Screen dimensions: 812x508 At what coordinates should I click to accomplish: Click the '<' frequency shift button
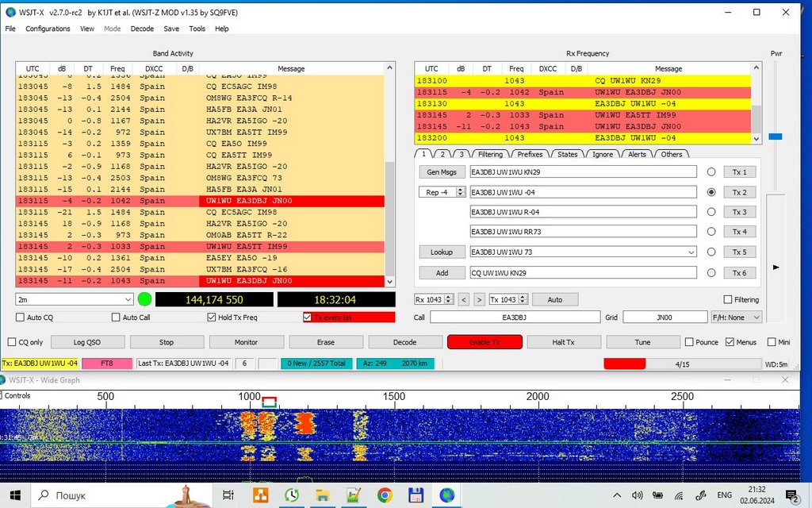[464, 299]
